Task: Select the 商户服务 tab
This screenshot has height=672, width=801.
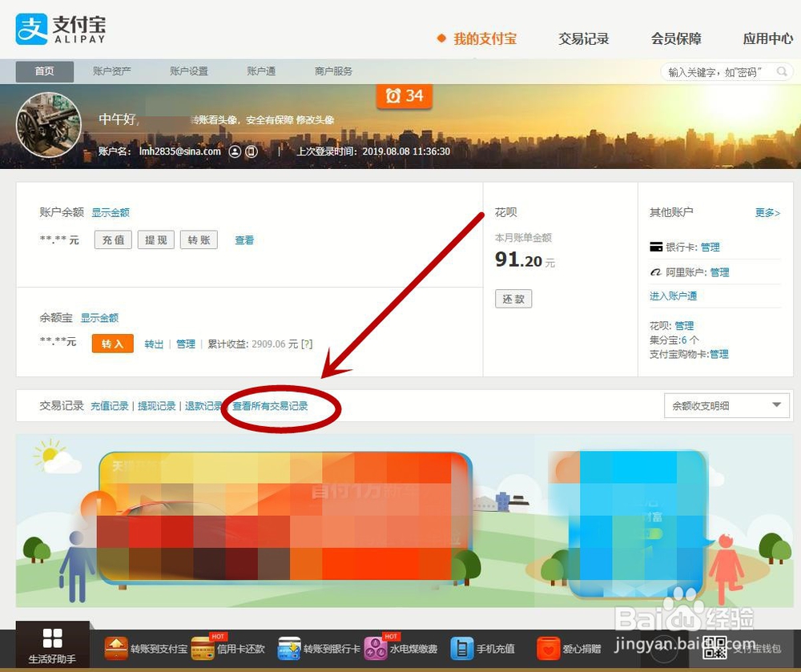Action: (333, 71)
